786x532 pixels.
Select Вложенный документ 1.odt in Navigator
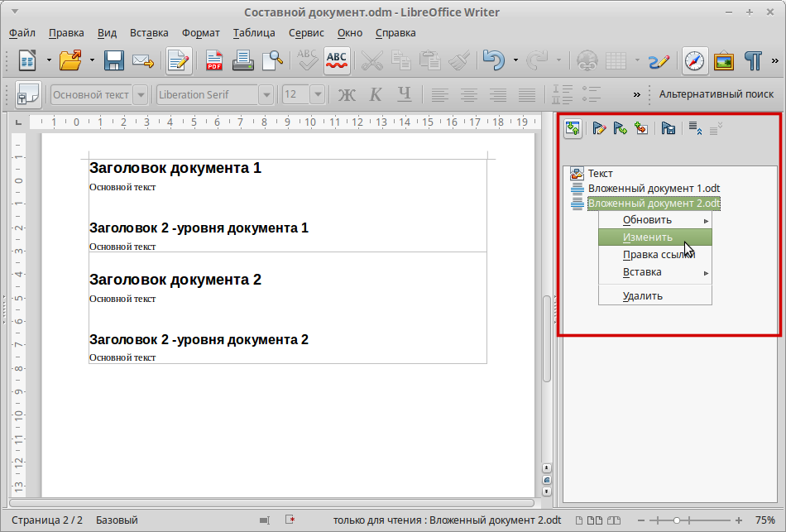click(x=654, y=189)
